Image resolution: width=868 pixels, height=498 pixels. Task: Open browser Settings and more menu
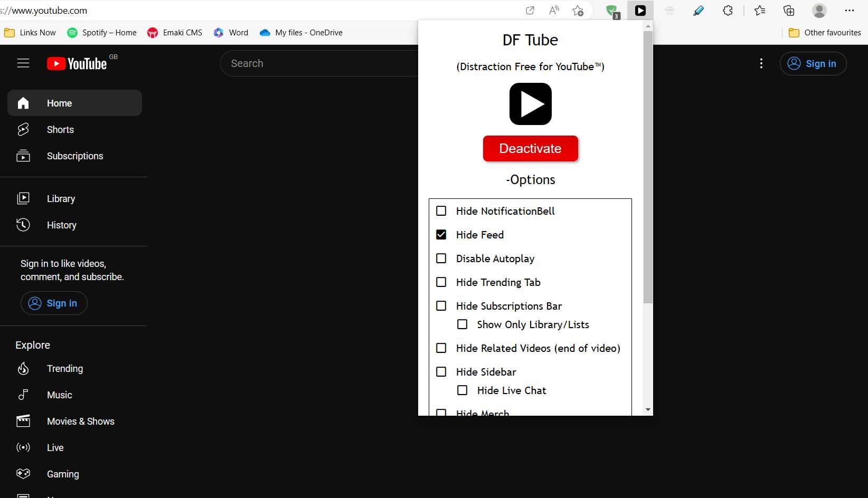click(x=850, y=11)
